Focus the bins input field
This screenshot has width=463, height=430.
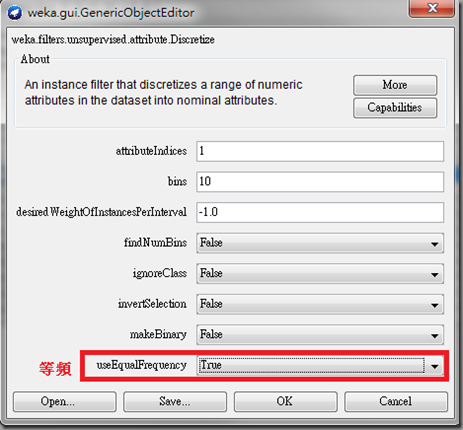(x=320, y=182)
